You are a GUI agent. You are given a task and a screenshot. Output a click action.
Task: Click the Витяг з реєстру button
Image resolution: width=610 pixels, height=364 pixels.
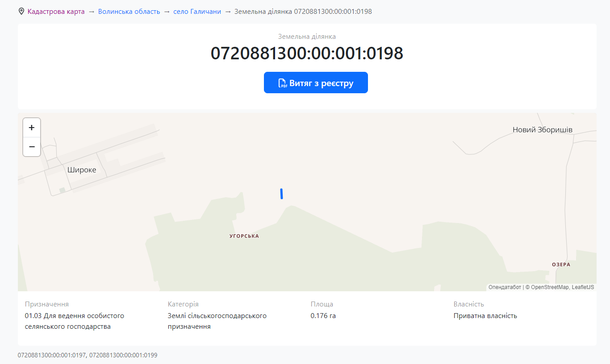coord(316,83)
